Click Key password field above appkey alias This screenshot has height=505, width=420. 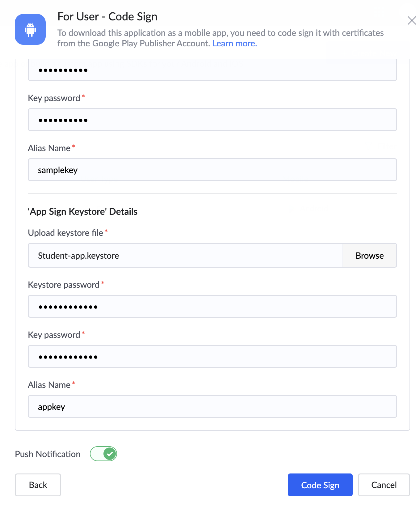pos(212,357)
